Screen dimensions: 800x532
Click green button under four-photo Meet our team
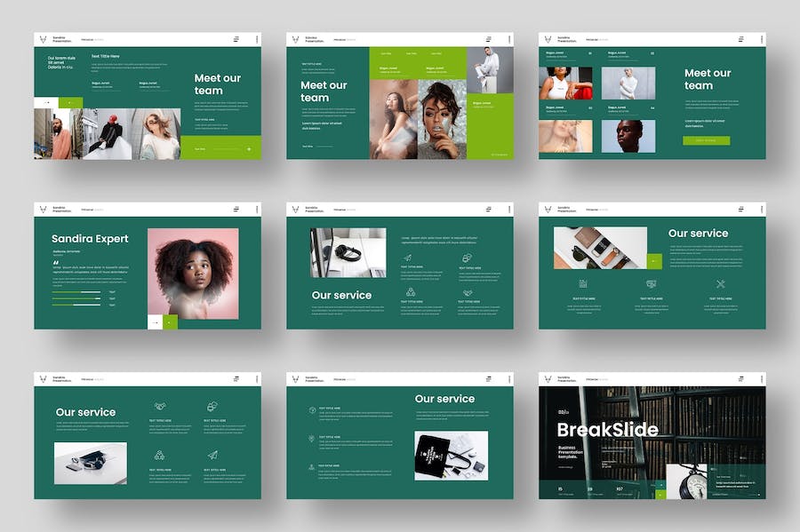pos(706,140)
